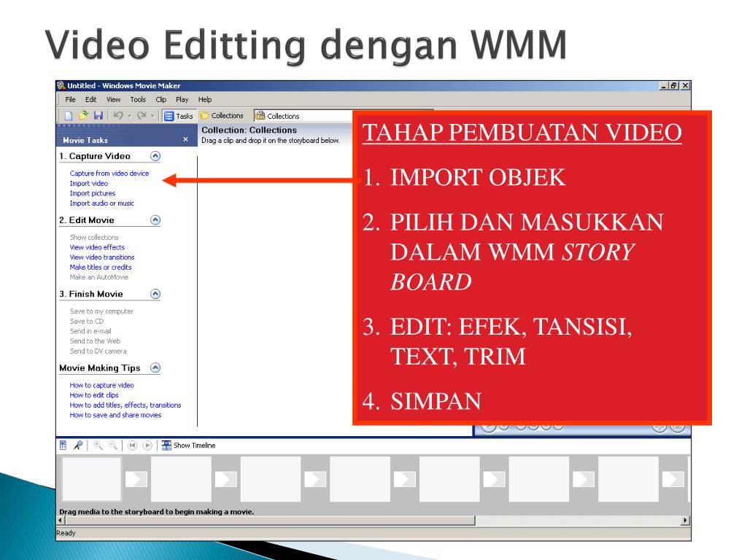Screen dimensions: 747x560
Task: Click the Play Storyboard button
Action: pos(147,446)
